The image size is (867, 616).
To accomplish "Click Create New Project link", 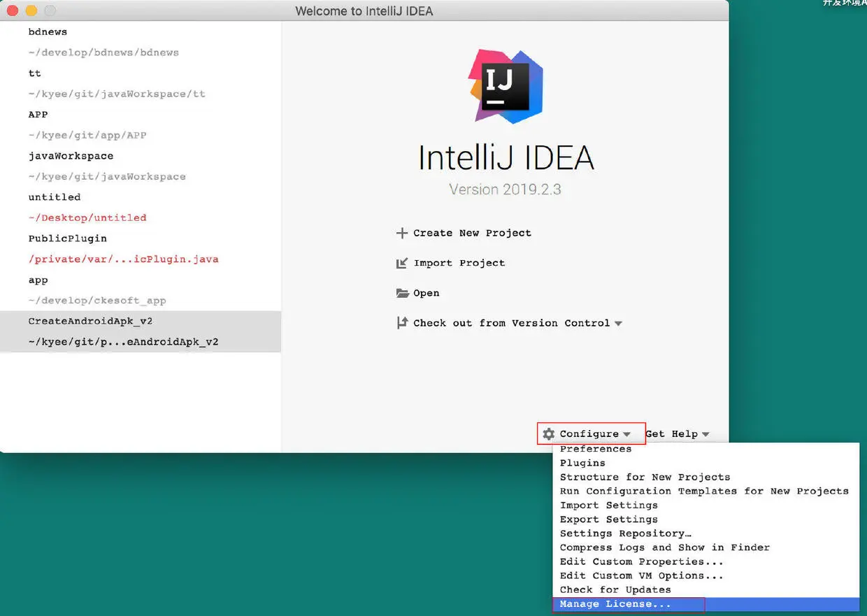I will point(472,233).
